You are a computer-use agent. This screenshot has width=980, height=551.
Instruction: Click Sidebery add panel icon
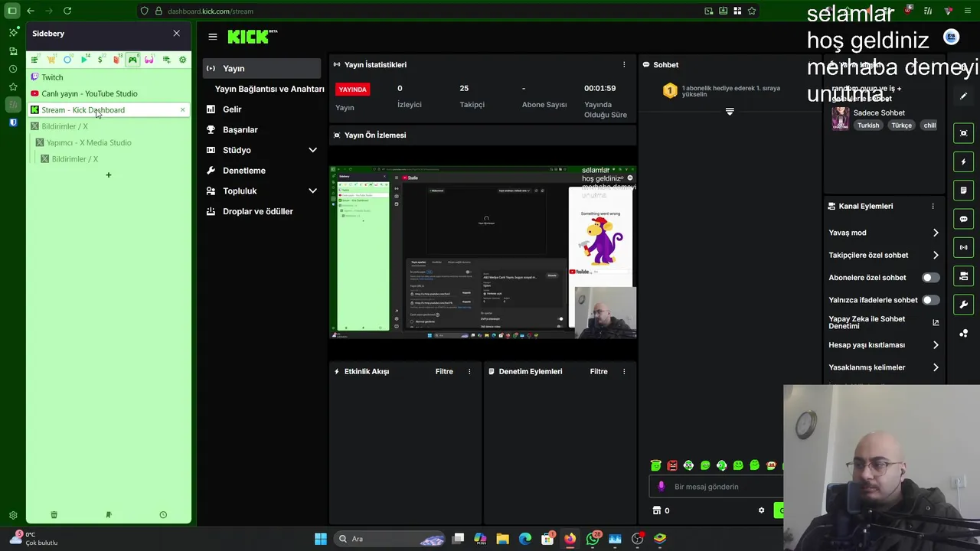tap(165, 60)
